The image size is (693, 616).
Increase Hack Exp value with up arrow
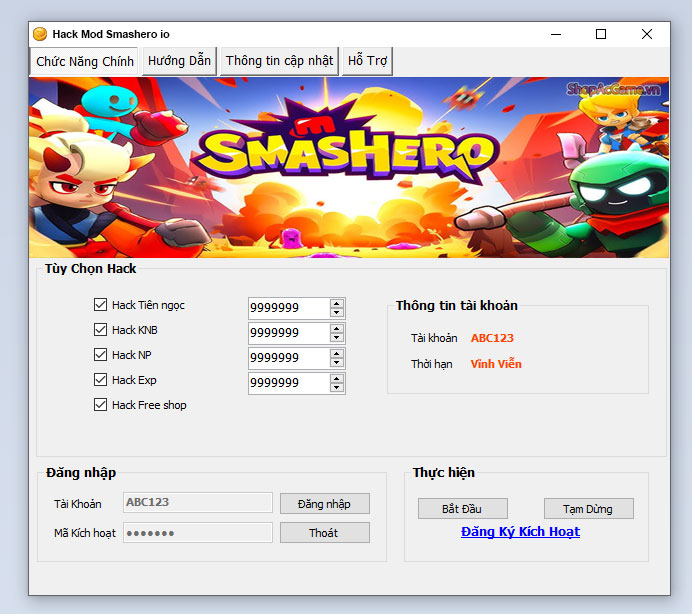click(x=337, y=379)
